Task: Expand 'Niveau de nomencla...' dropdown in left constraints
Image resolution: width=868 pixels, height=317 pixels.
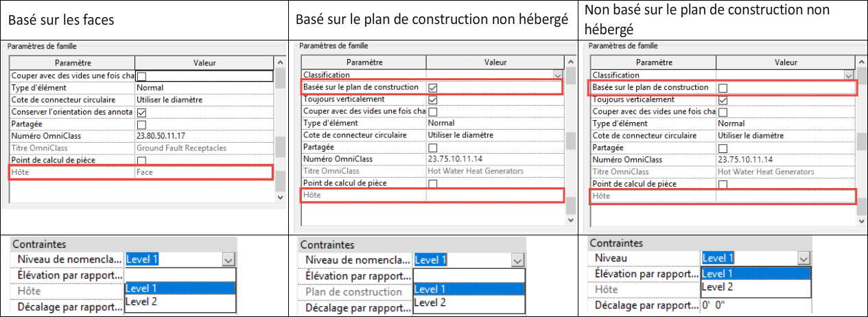Action: (228, 259)
